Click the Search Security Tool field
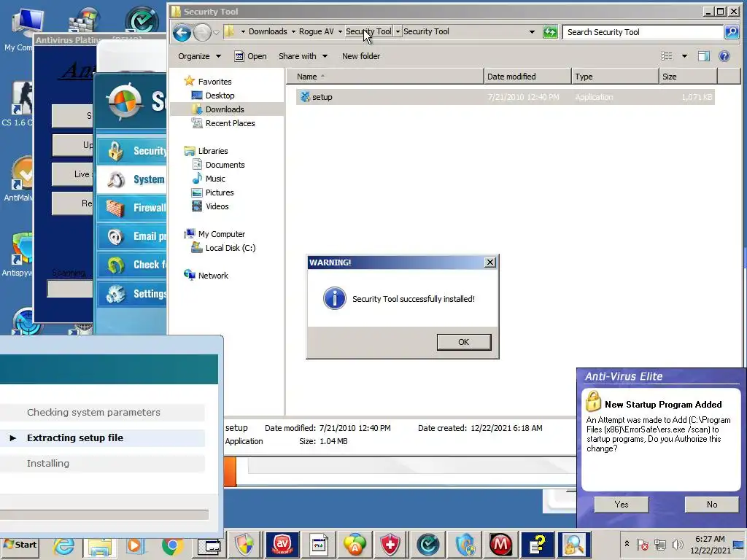 [x=642, y=32]
